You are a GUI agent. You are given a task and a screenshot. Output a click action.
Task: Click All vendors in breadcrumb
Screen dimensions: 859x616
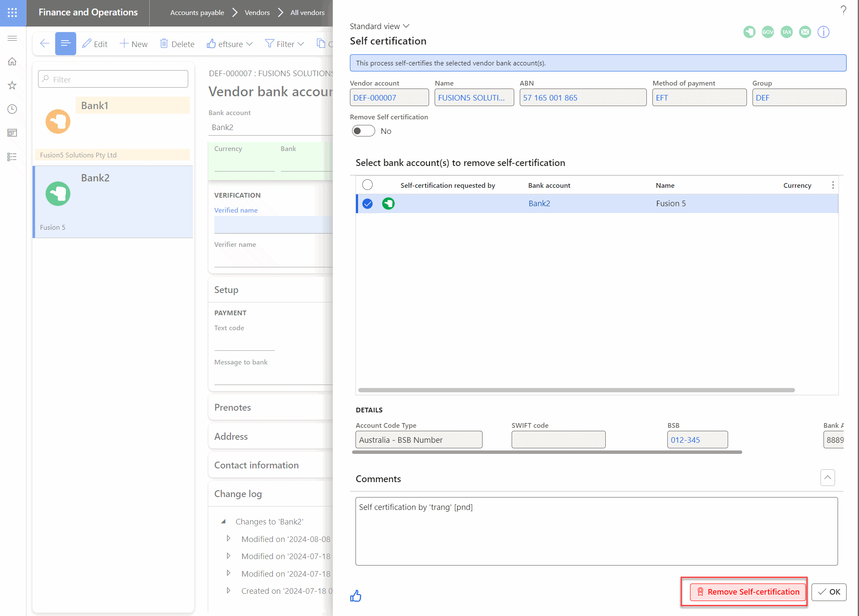(308, 13)
